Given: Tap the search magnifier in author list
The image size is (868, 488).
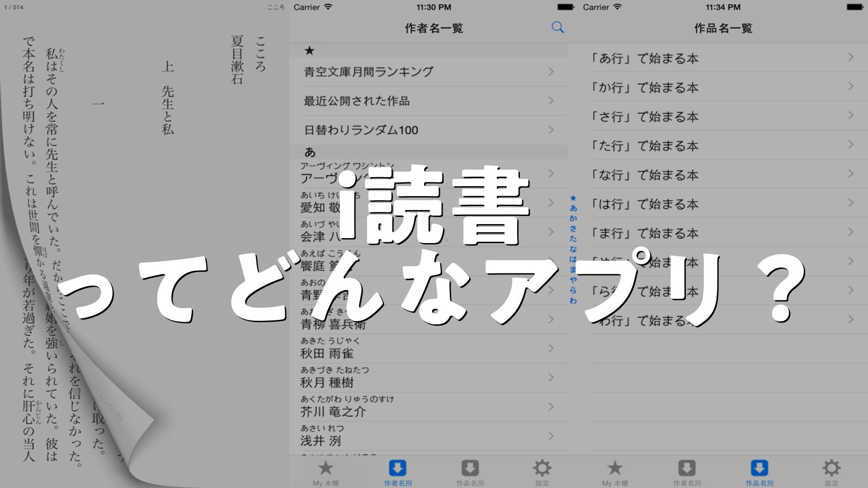Looking at the screenshot, I should (558, 28).
